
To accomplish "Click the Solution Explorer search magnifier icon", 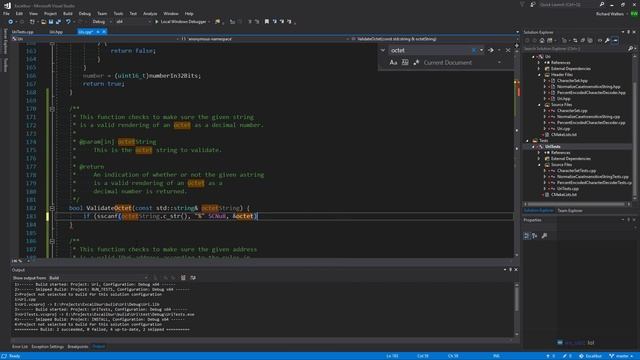I will coord(630,49).
